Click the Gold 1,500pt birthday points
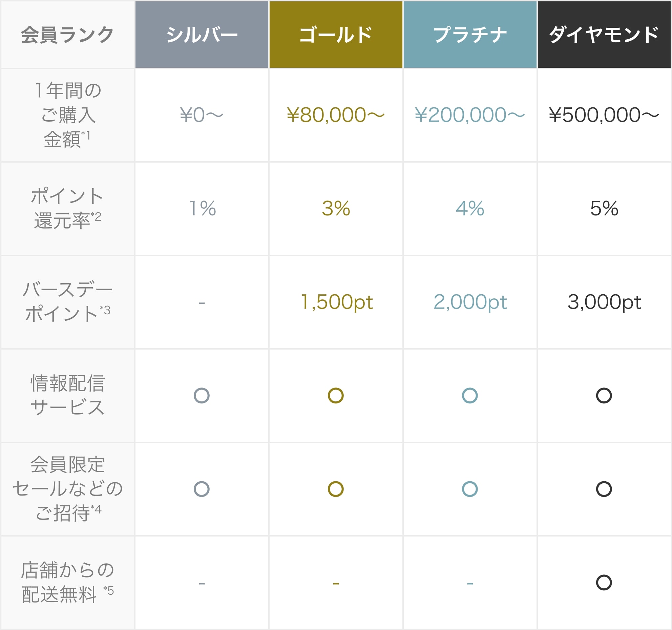Viewport: 672px width, 630px height. [x=337, y=302]
